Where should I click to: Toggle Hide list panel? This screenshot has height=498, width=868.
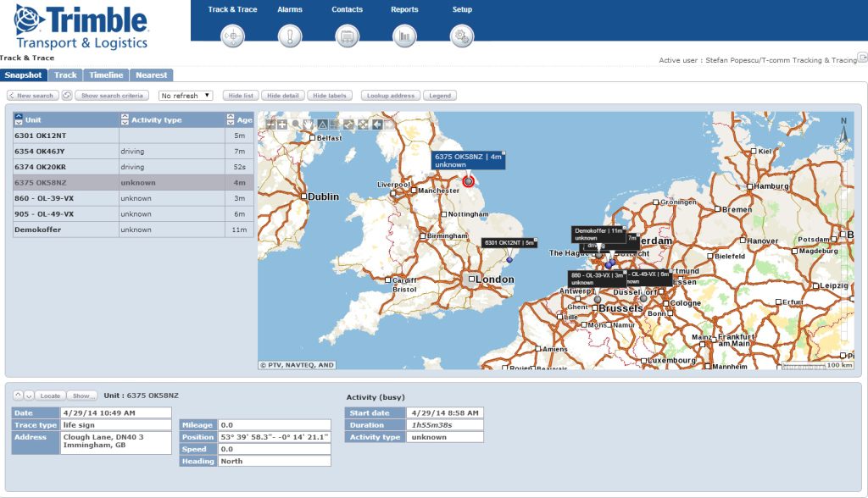pos(239,95)
